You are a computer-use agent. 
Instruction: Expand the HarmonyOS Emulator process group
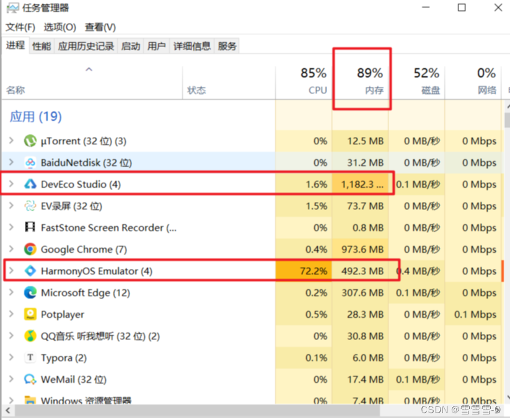point(11,271)
